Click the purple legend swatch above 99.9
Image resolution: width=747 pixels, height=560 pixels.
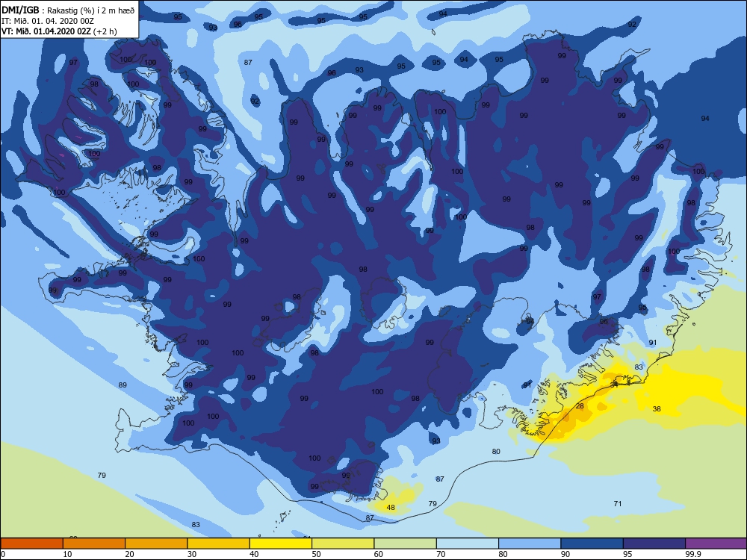pyautogui.click(x=716, y=544)
